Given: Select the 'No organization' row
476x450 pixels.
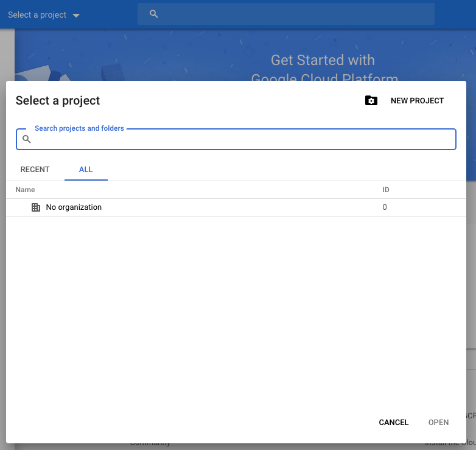Looking at the screenshot, I should 236,207.
